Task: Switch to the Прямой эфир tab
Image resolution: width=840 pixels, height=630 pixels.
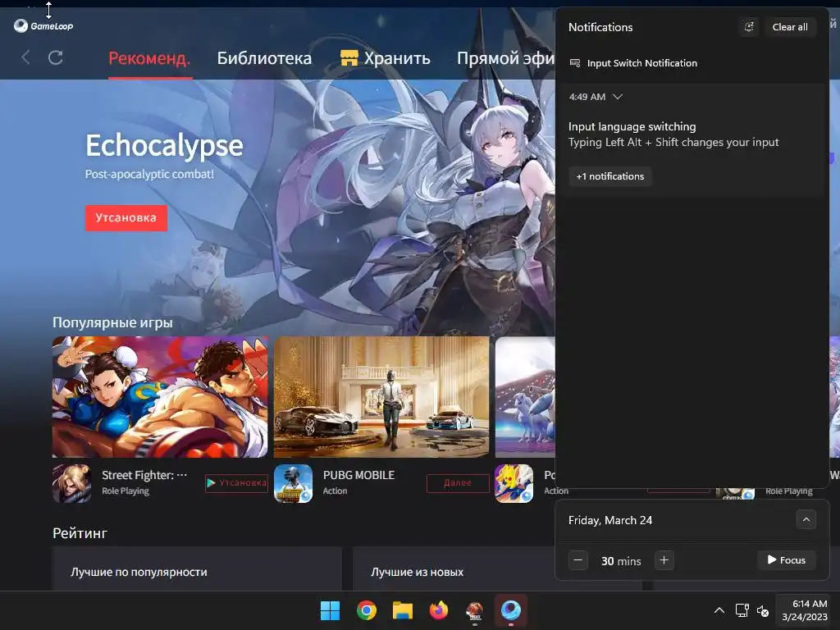Action: pos(505,58)
